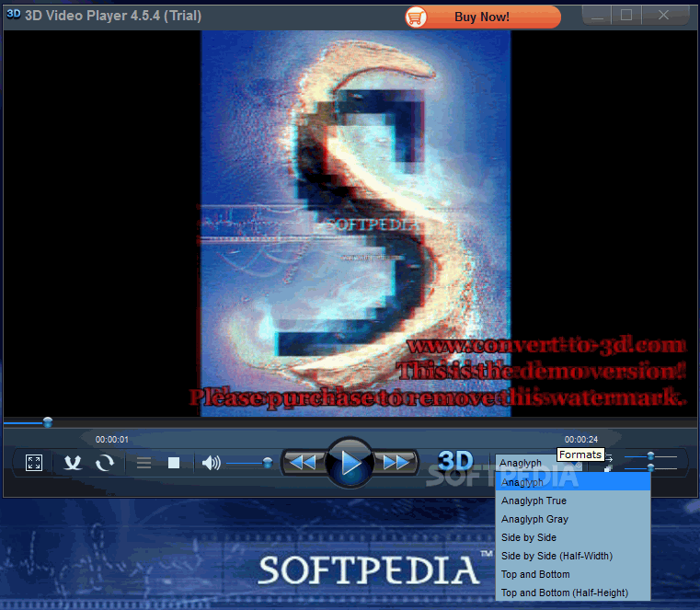Click the Buy Now! button
This screenshot has width=700, height=610.
click(x=483, y=17)
